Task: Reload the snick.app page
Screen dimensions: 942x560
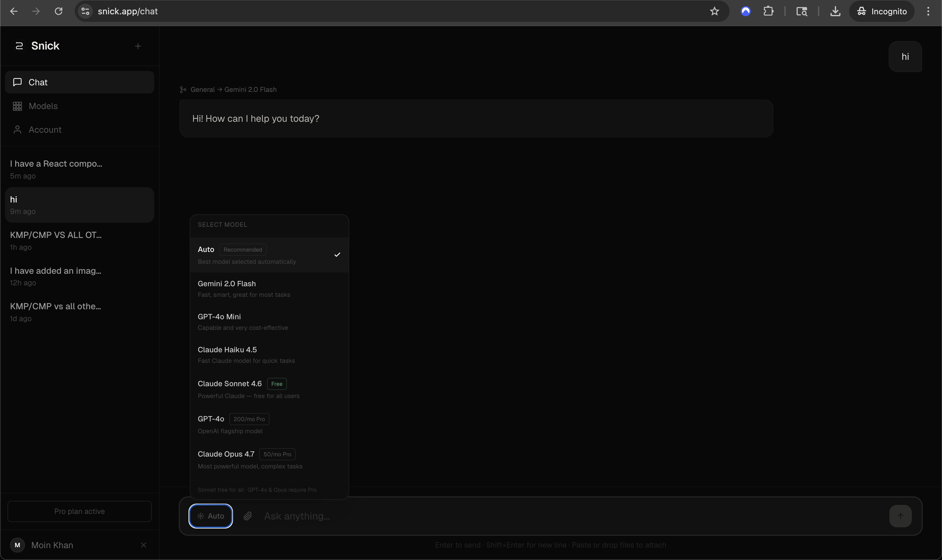Action: [x=59, y=11]
